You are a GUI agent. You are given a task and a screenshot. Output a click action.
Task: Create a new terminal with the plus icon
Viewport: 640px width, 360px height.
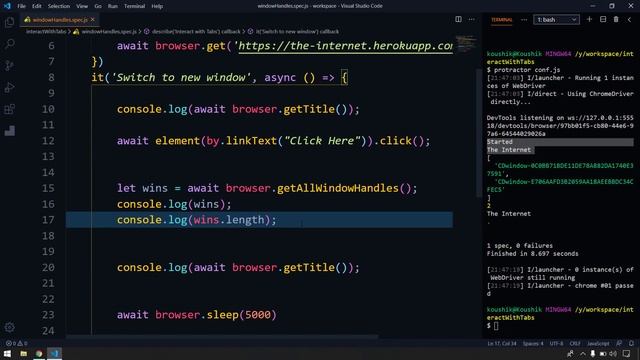click(x=589, y=19)
